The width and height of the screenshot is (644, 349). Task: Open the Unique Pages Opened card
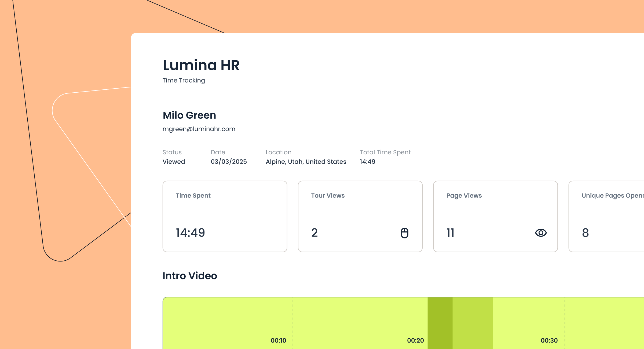tap(606, 216)
